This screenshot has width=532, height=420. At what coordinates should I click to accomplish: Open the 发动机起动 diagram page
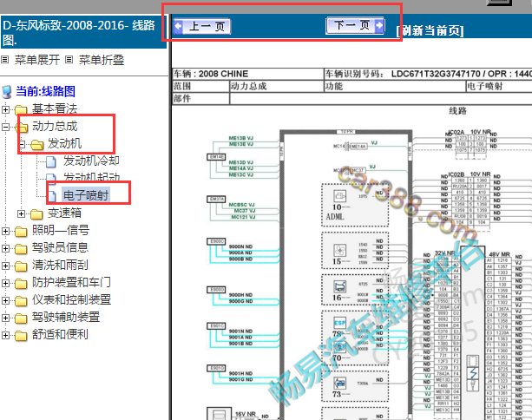coord(92,177)
